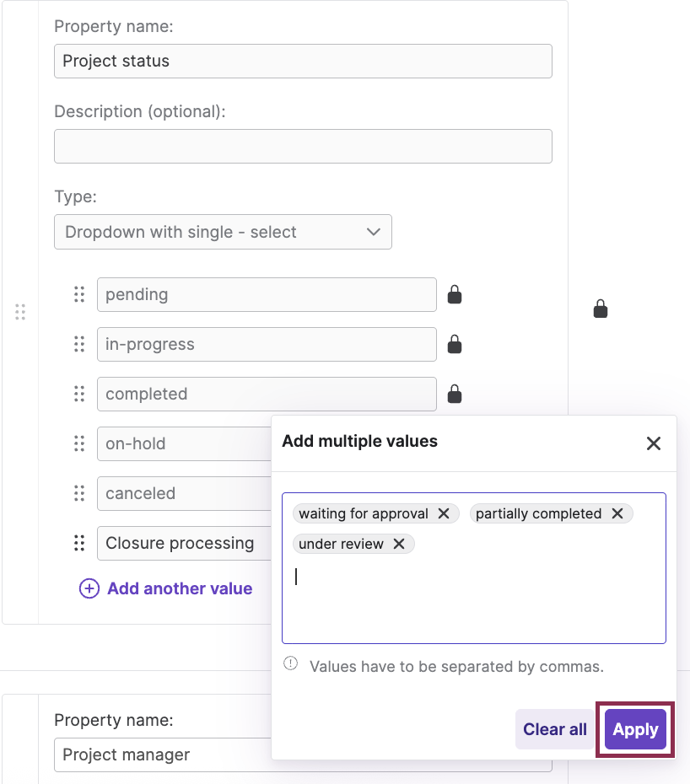
Task: Apply the new dropdown values
Action: point(634,729)
